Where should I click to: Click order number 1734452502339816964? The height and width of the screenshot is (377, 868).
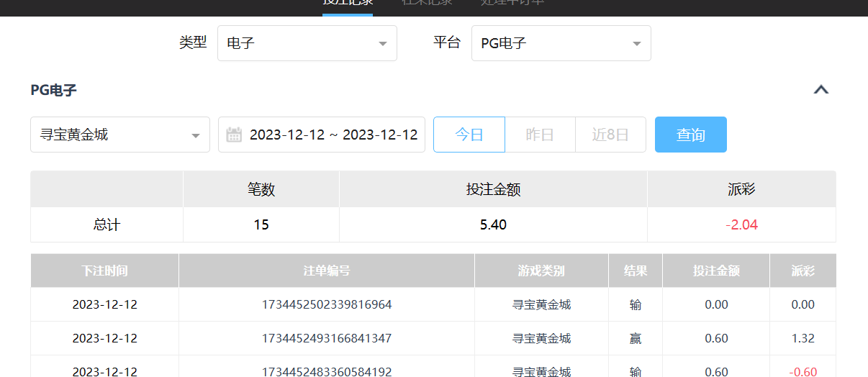point(326,304)
